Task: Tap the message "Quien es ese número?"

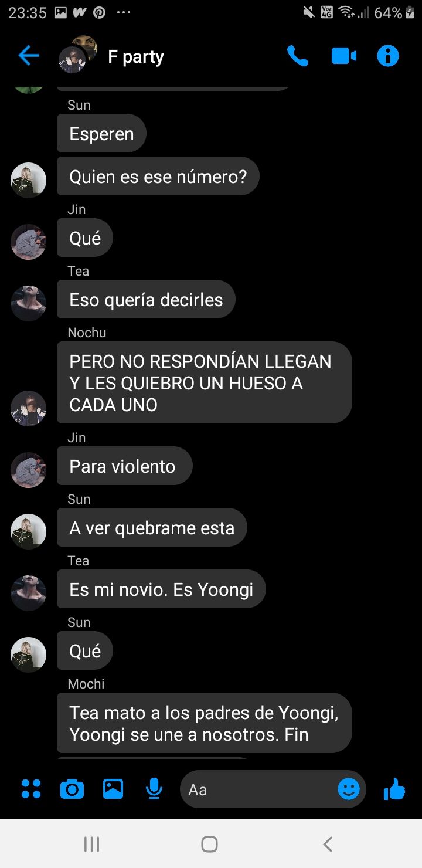Action: (x=158, y=176)
